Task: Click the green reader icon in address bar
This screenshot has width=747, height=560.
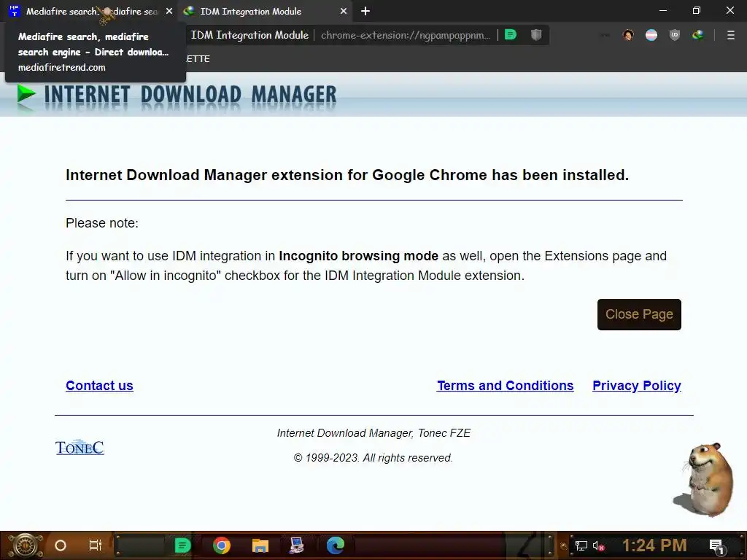Action: pyautogui.click(x=510, y=35)
